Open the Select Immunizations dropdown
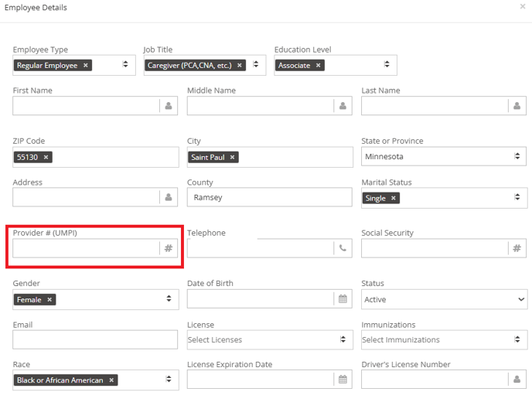532x402 pixels. click(x=444, y=339)
